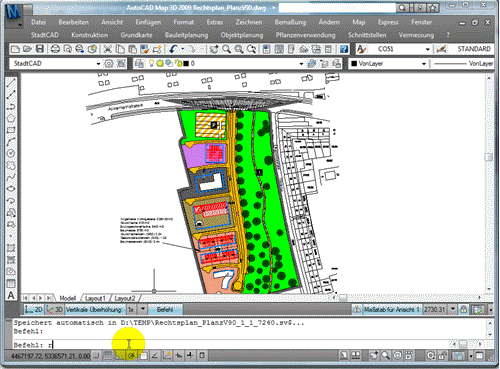The image size is (500, 369).
Task: Open the Zeichnen menu
Action: click(249, 22)
